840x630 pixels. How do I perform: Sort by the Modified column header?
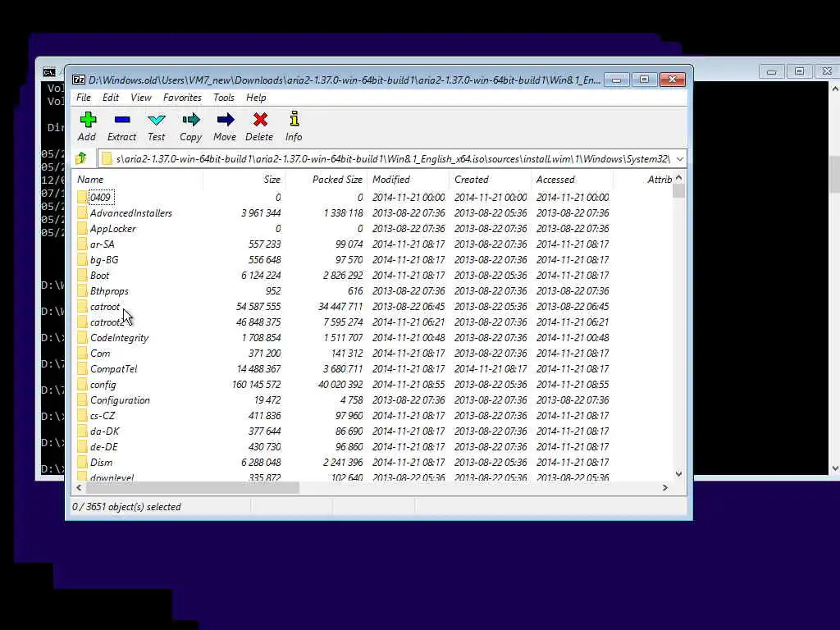408,180
